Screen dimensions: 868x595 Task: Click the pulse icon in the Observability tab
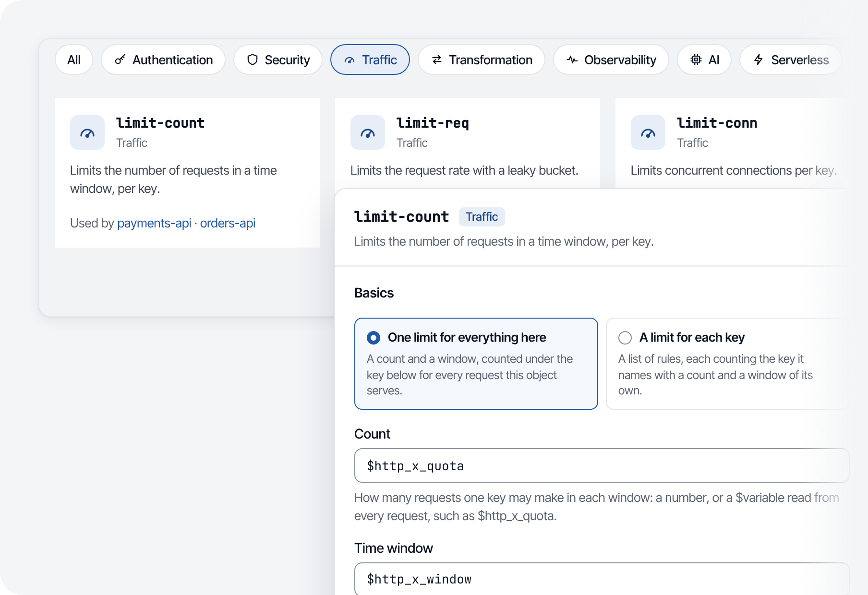tap(572, 59)
